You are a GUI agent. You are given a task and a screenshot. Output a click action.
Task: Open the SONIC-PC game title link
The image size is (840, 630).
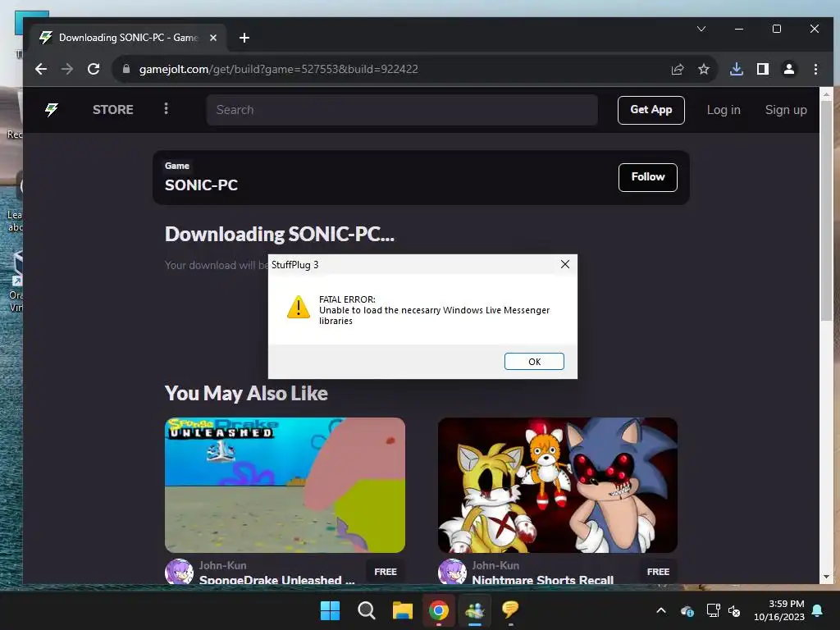point(202,185)
